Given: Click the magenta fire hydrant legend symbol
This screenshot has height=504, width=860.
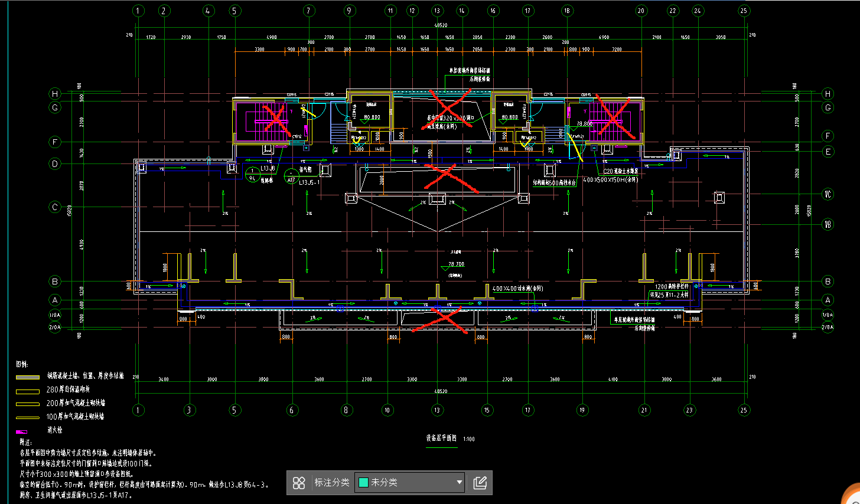Looking at the screenshot, I should pos(22,431).
